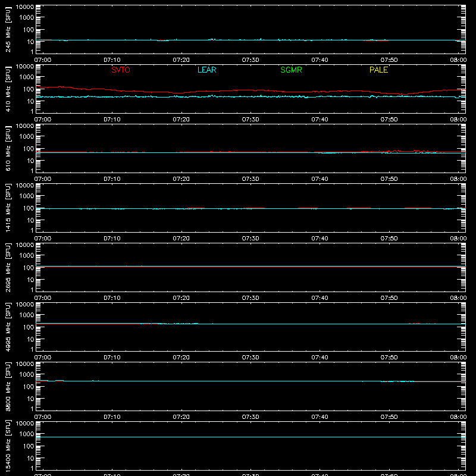The width and height of the screenshot is (476, 476).
Task: Click 07:30 label under the 245 MHz panel
Action: pos(250,60)
